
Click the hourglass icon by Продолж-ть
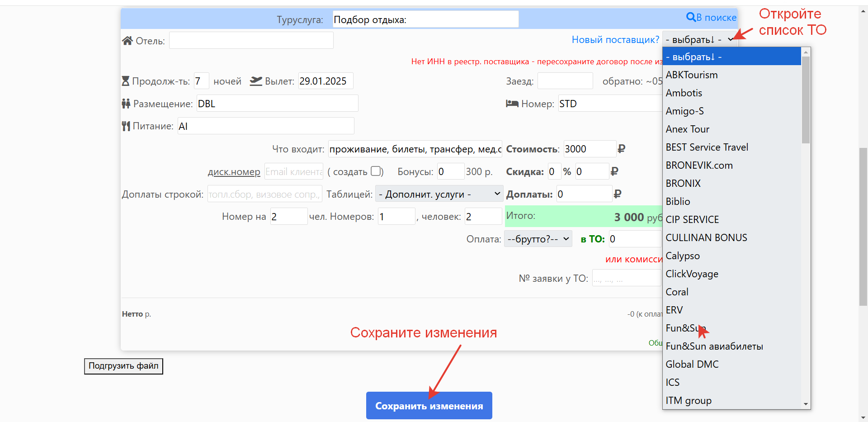126,81
